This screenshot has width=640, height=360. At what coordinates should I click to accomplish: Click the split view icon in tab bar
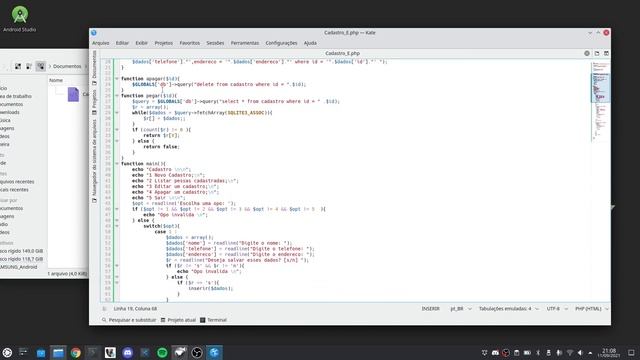coord(597,53)
